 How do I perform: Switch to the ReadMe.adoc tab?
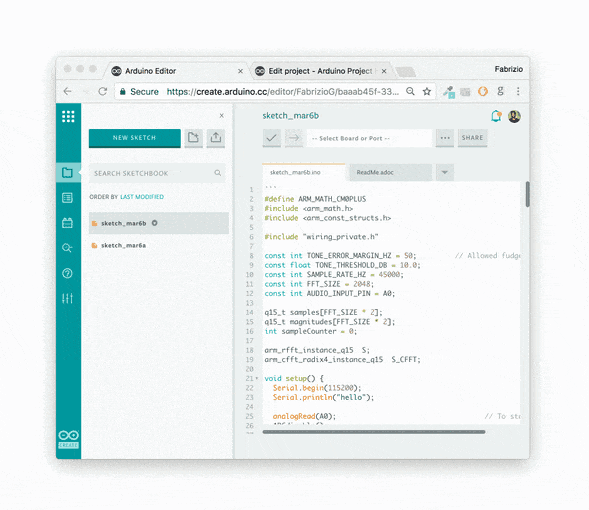pos(390,172)
